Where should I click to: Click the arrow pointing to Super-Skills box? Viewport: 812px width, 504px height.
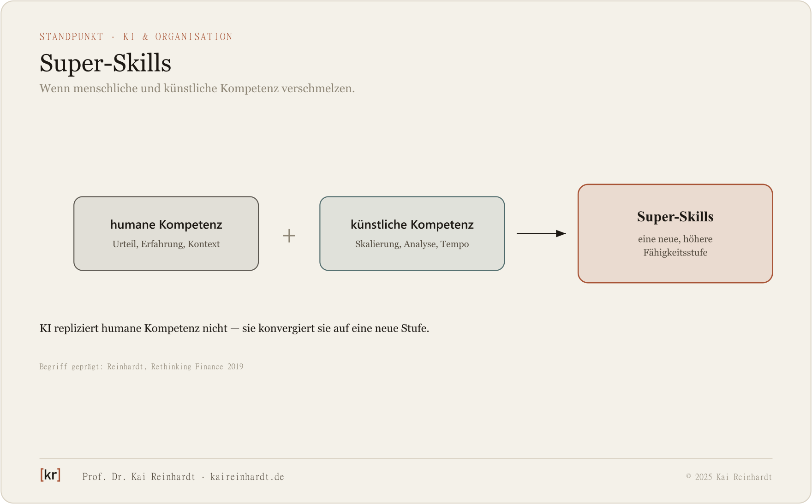point(541,234)
